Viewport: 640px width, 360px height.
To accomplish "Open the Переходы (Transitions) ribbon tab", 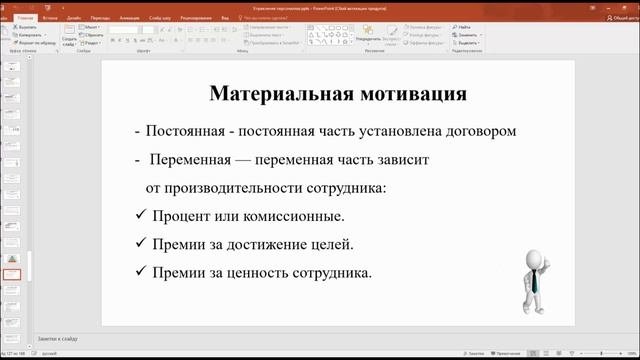I will [100, 18].
